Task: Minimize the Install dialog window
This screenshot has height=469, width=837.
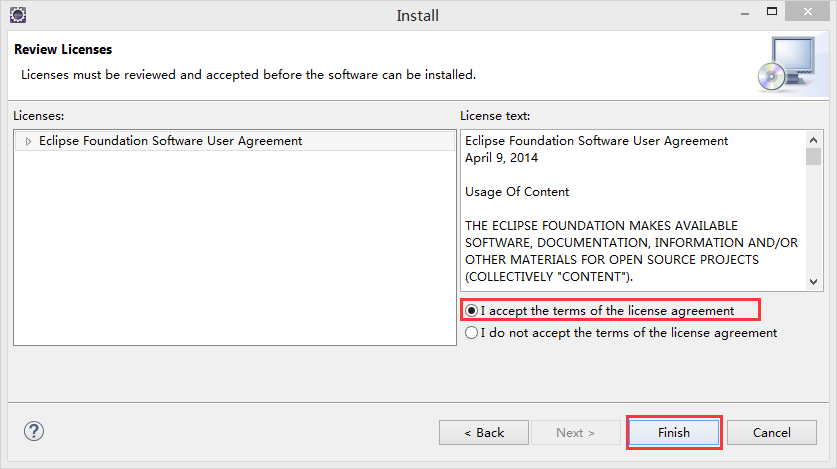Action: (x=745, y=12)
